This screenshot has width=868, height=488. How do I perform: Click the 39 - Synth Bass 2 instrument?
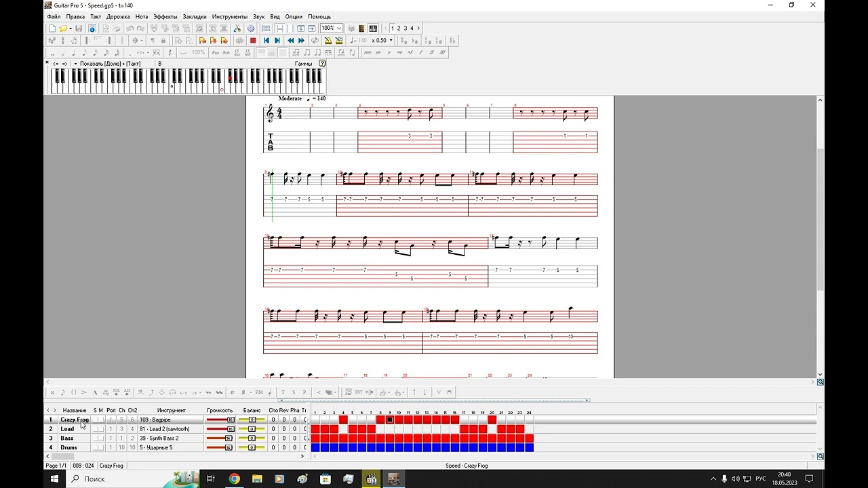pos(172,439)
